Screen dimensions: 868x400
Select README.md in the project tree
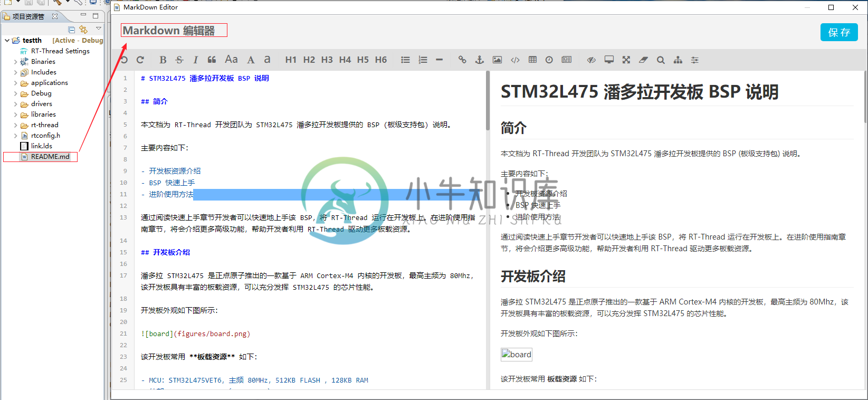[50, 157]
